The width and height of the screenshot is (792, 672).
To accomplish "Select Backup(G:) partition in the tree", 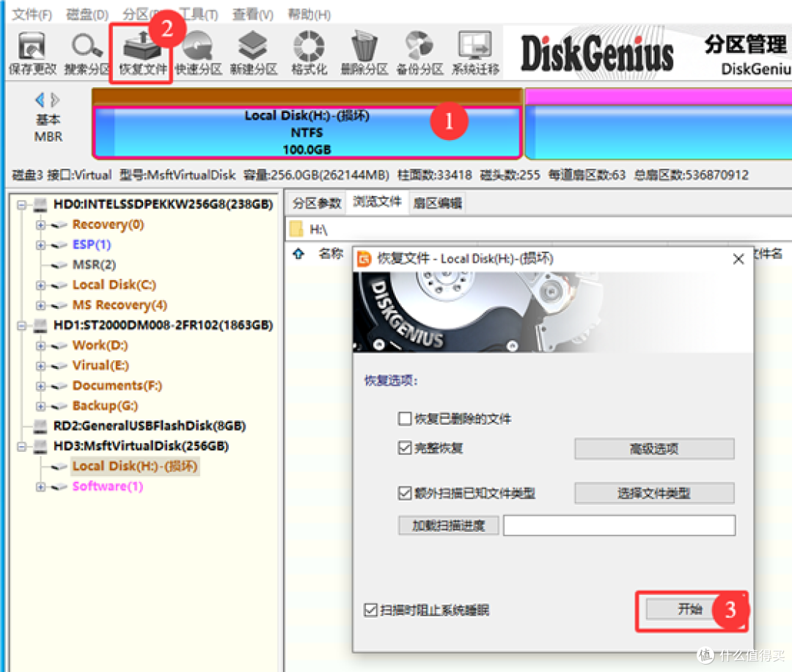I will click(105, 406).
